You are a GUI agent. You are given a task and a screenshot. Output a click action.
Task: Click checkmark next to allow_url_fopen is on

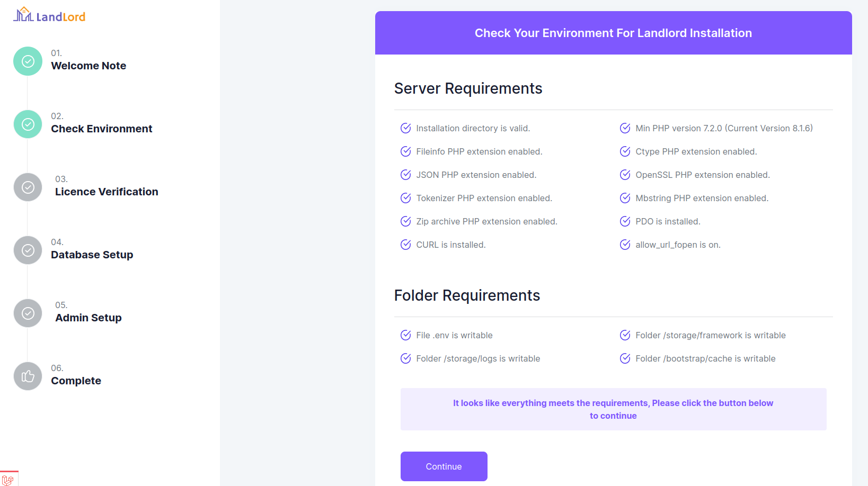625,245
